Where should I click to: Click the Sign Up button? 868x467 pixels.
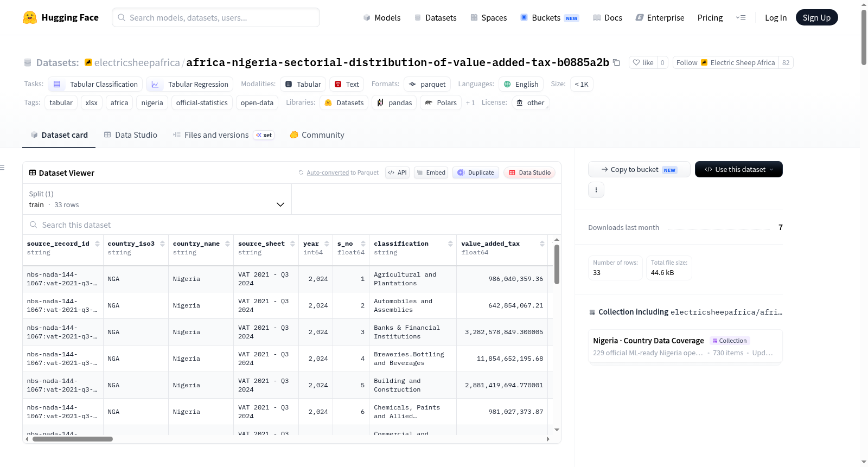click(816, 17)
